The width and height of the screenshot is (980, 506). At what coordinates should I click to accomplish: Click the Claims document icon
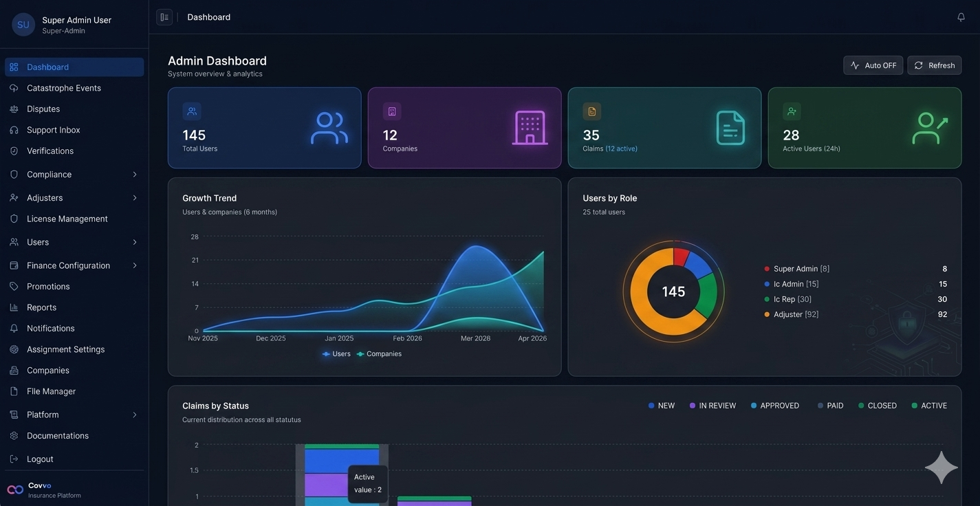(730, 128)
